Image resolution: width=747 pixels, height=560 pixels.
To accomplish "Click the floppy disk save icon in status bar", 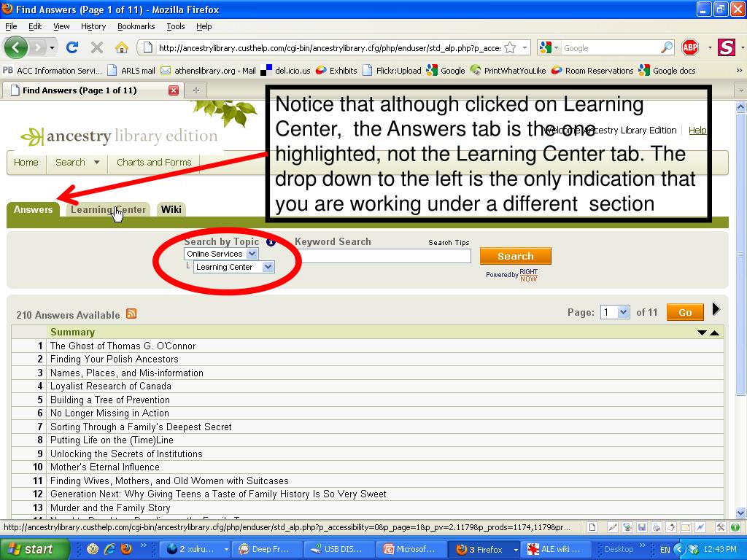I will pos(642,527).
